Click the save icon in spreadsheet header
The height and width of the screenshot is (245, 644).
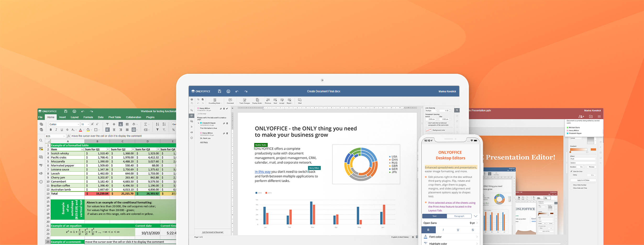click(66, 111)
